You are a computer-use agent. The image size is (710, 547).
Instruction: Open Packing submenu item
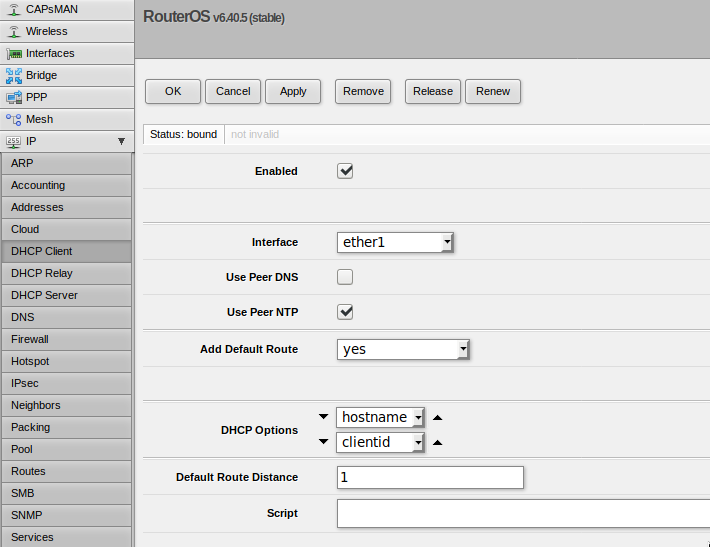pos(67,427)
